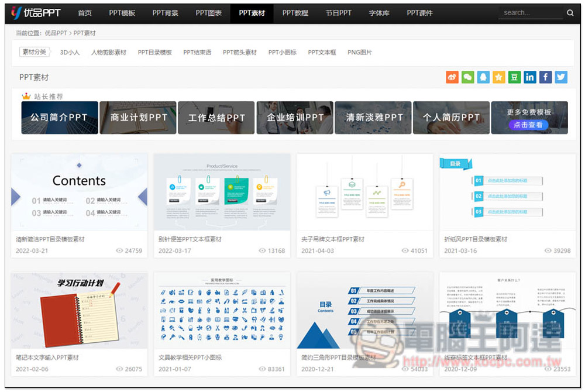The width and height of the screenshot is (585, 392).
Task: Open the Contents 清新简洁PPT目录模板 thumbnail
Action: point(79,192)
